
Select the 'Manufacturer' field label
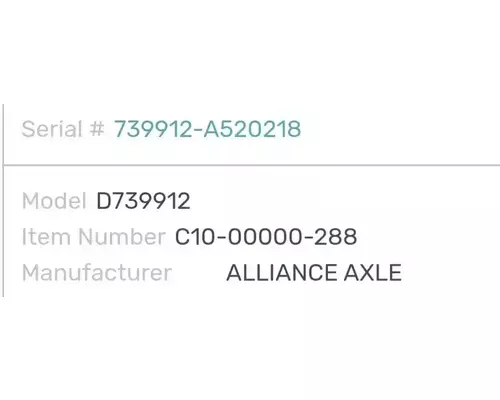(97, 273)
